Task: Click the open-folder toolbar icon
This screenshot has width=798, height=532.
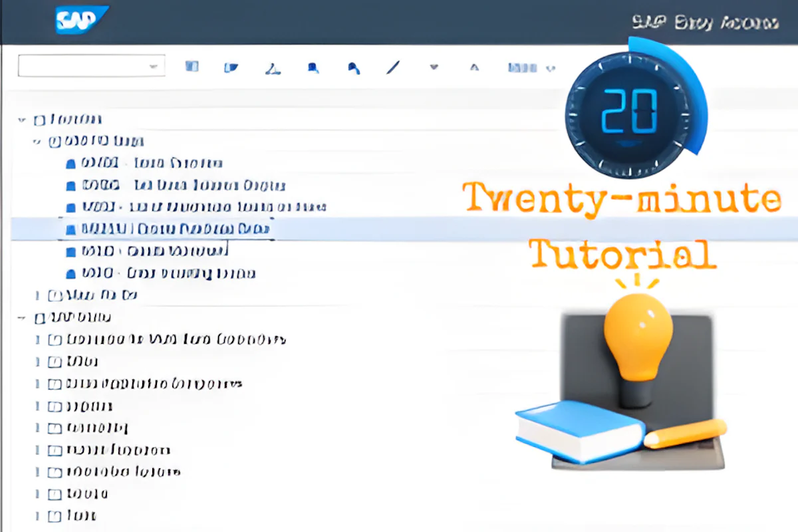Action: coord(231,66)
